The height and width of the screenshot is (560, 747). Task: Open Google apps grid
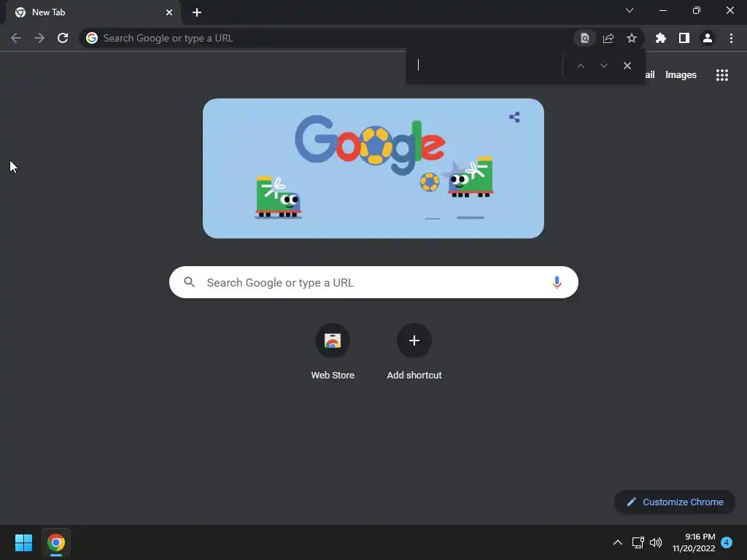pos(722,75)
